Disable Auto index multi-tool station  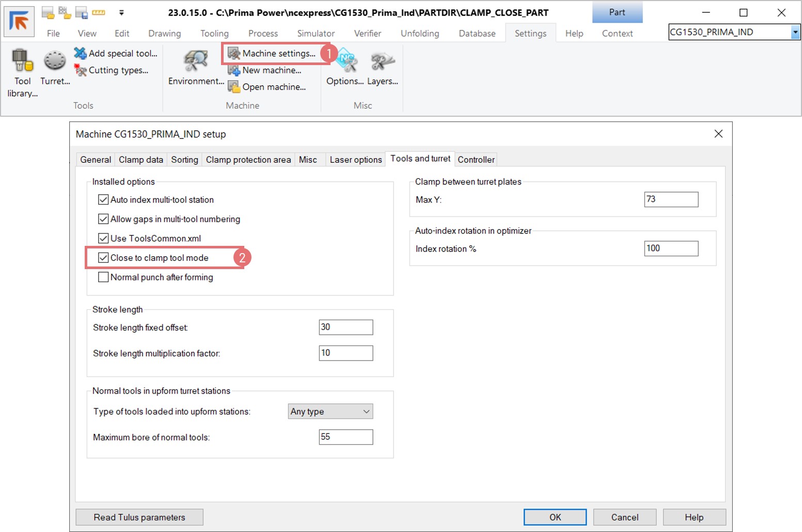coord(103,200)
